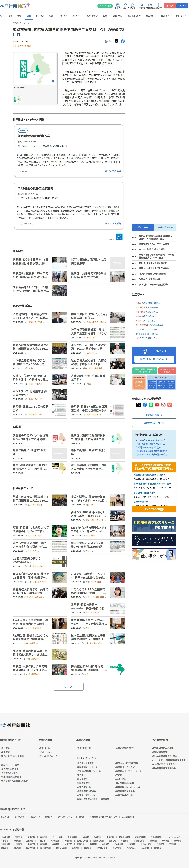Click the orange V icon under 公式SNS
189x868 pixels.
tap(169, 405)
